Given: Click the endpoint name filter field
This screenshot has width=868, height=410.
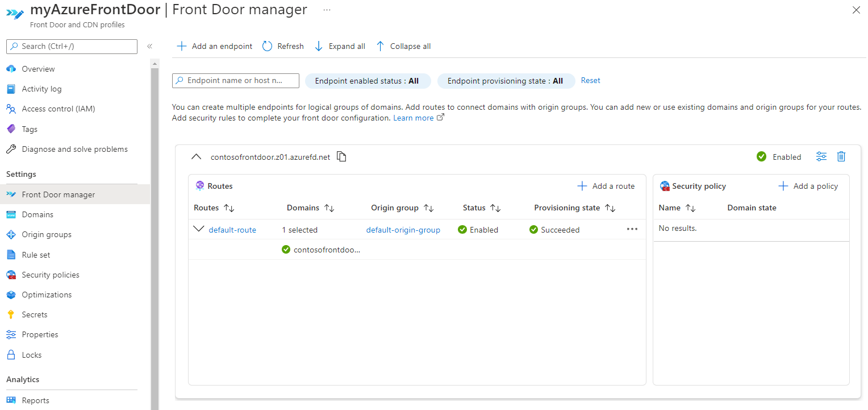Looking at the screenshot, I should tap(236, 81).
